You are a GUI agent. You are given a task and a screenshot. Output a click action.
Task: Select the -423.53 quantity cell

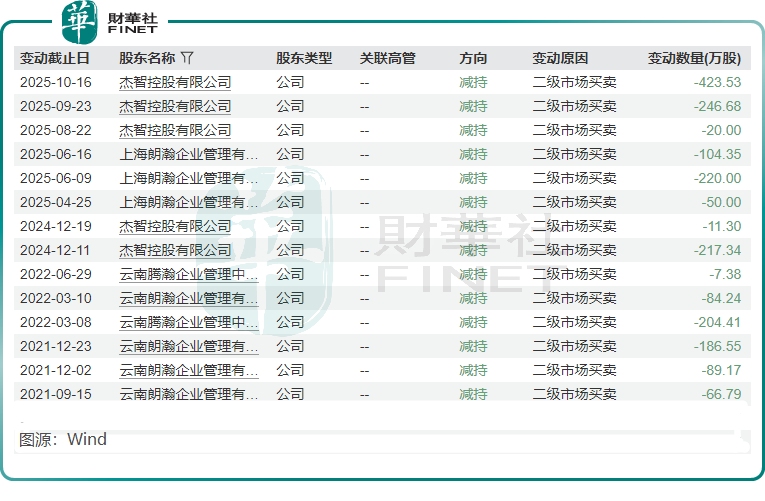[x=717, y=82]
